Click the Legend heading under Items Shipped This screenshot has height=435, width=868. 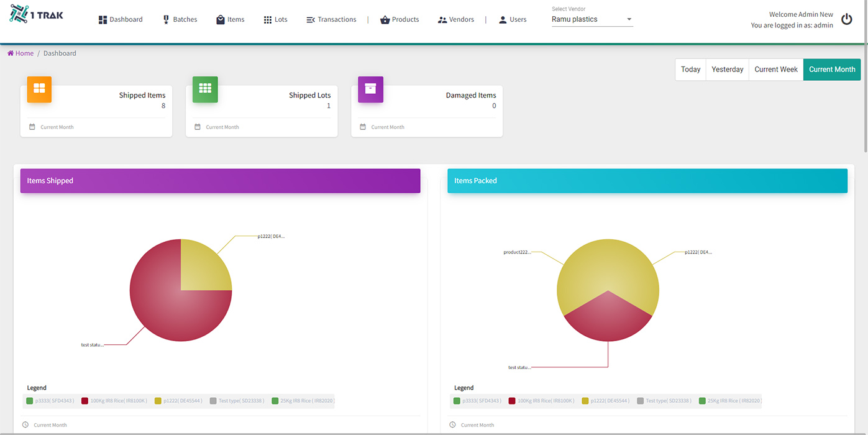[37, 388]
